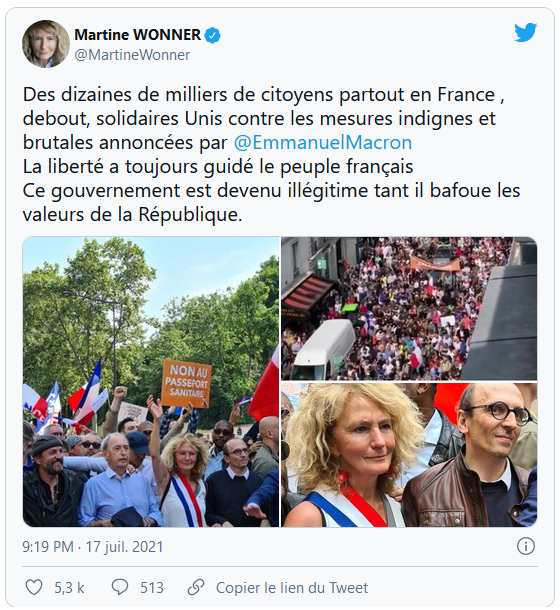Follow the @EmmanuelMacron mention link
The image size is (560, 610).
(x=323, y=142)
